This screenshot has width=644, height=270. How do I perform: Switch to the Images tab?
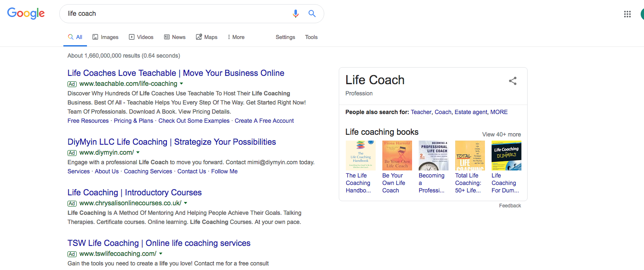(105, 37)
